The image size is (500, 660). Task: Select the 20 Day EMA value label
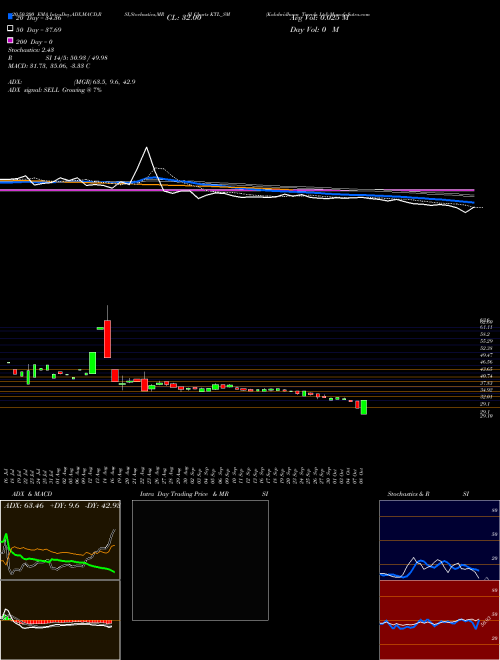coord(38,18)
